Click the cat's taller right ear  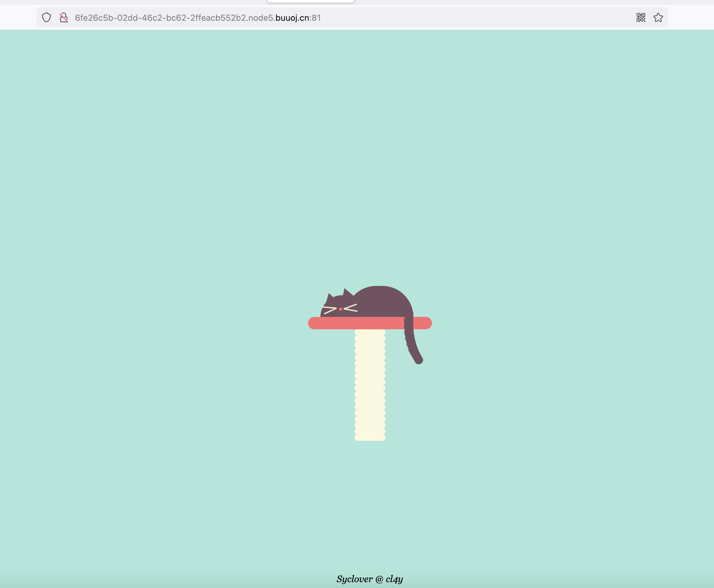[x=347, y=293]
